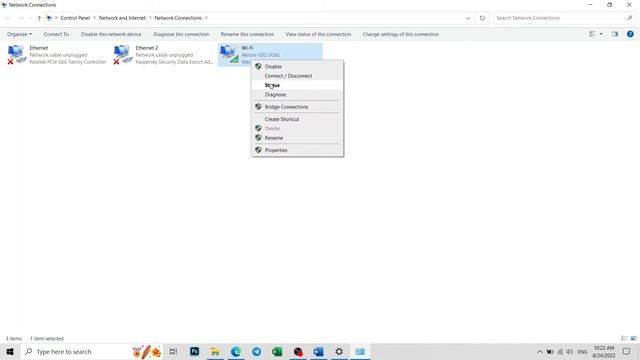Open Excel from the taskbar
Viewport: 640px width, 360px height.
tap(277, 351)
